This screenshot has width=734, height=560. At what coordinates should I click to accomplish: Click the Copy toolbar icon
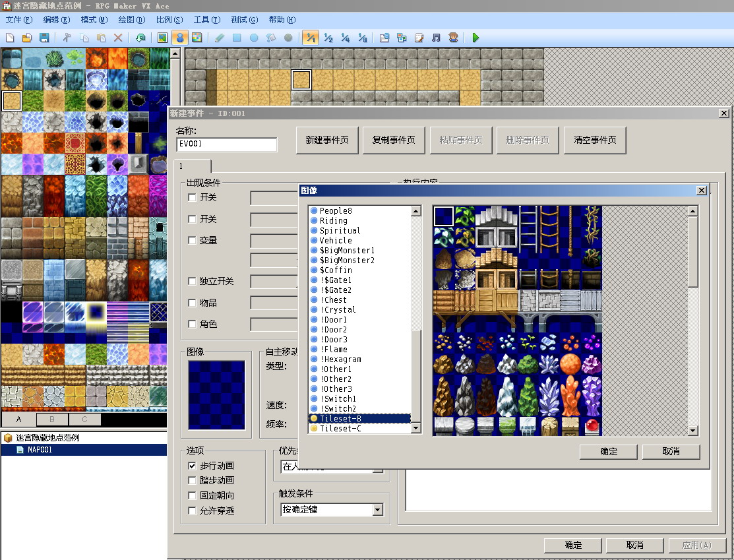[x=84, y=38]
